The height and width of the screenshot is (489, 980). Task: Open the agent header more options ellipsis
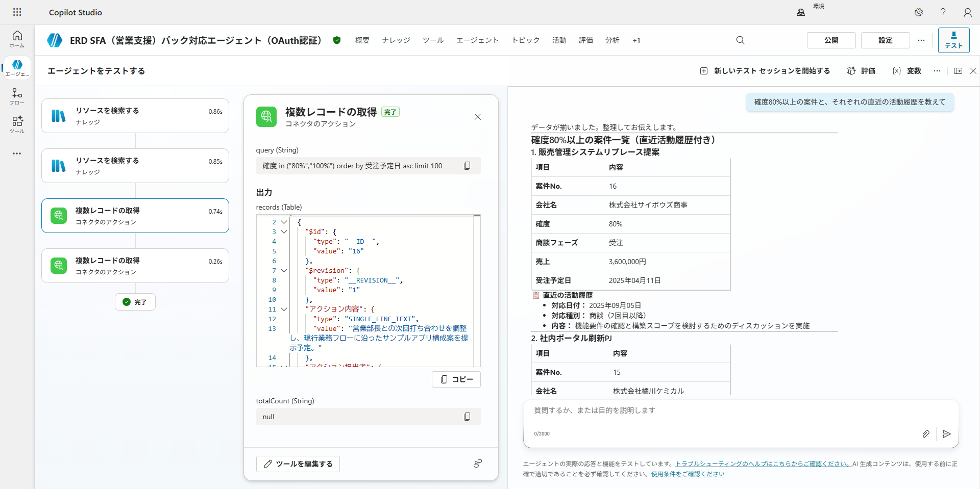[921, 40]
